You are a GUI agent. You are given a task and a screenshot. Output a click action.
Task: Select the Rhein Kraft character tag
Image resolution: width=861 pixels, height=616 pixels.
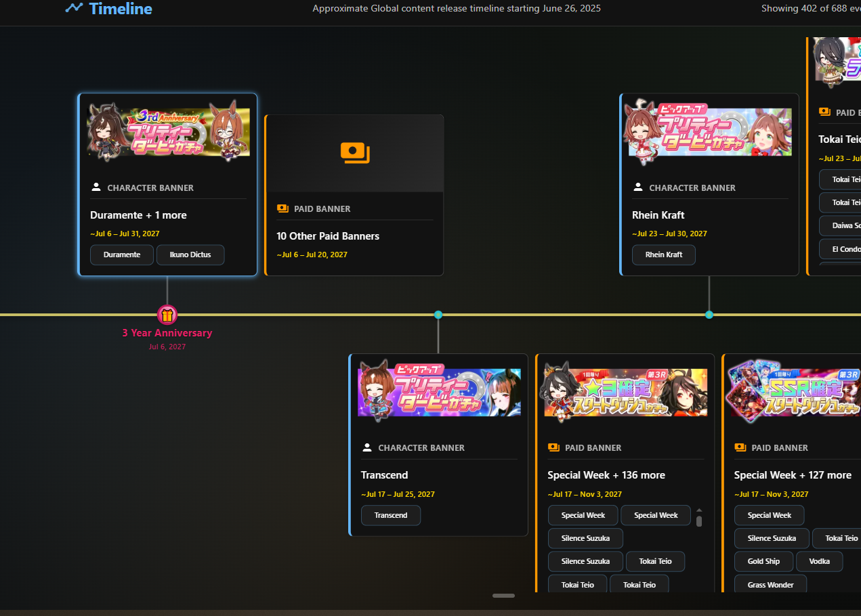(664, 255)
